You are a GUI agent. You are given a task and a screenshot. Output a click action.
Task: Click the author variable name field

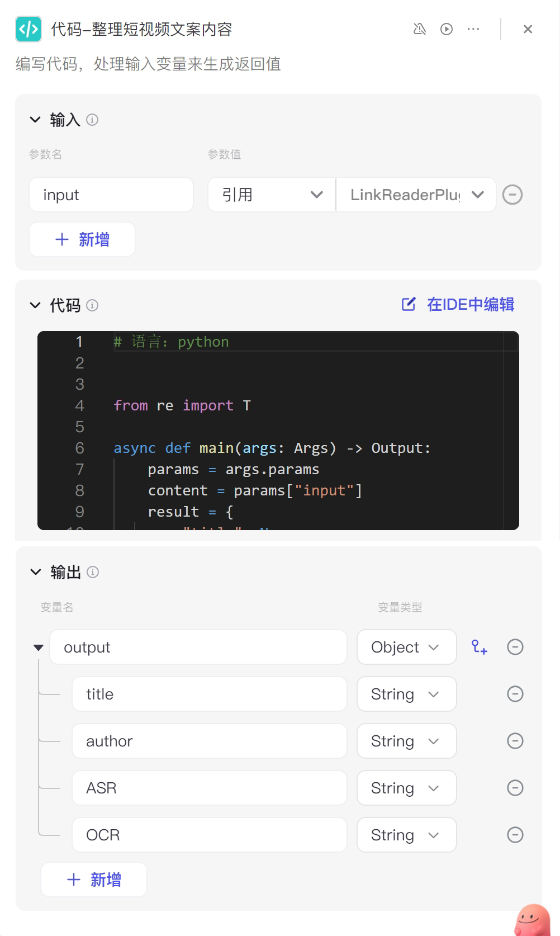(x=210, y=741)
